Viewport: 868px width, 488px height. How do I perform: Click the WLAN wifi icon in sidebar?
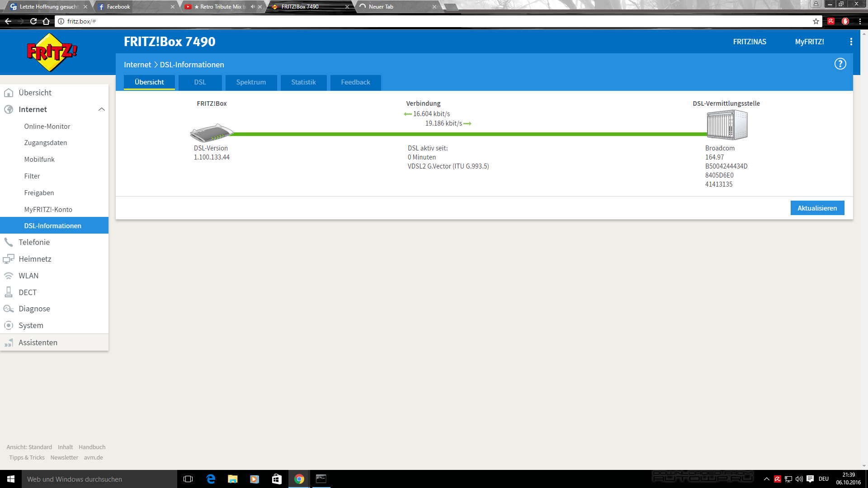pos(9,276)
